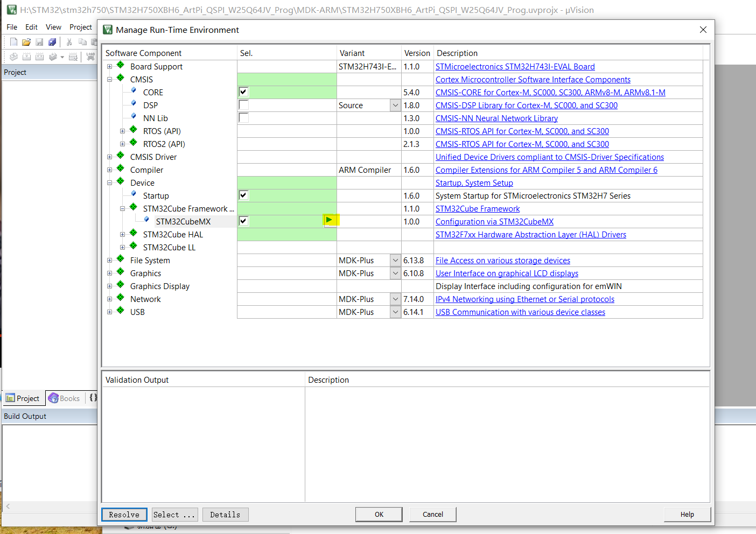Image resolution: width=756 pixels, height=534 pixels.
Task: Click the Validation Output column header
Action: point(204,380)
